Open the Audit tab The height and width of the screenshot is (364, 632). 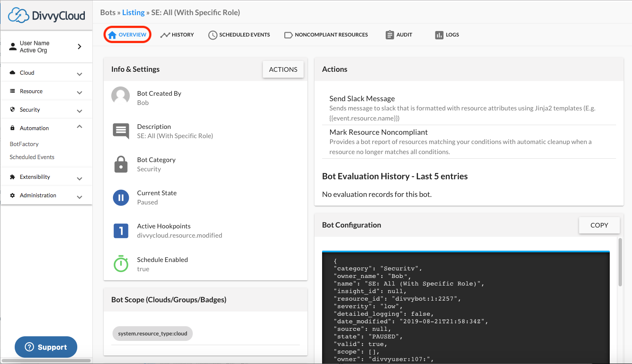tap(399, 35)
